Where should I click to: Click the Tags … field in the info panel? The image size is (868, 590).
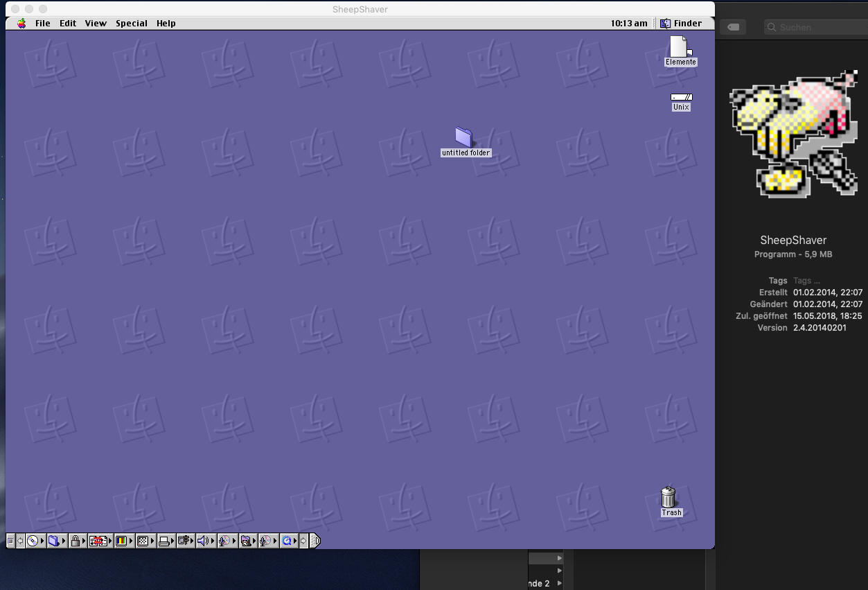coord(806,281)
